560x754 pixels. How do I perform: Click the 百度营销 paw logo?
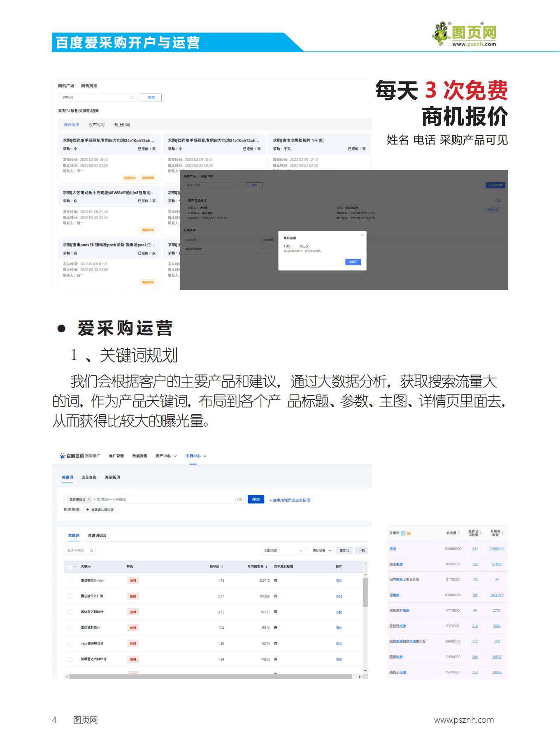[63, 456]
